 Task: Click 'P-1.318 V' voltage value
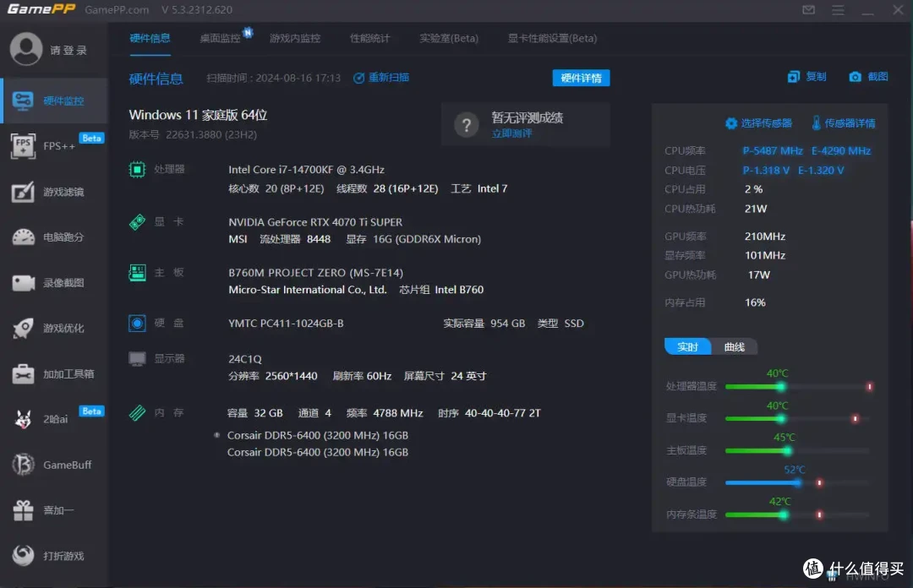pyautogui.click(x=766, y=171)
